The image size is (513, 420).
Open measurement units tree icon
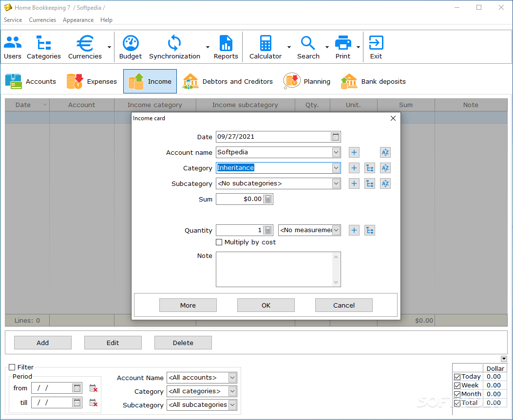pos(370,230)
